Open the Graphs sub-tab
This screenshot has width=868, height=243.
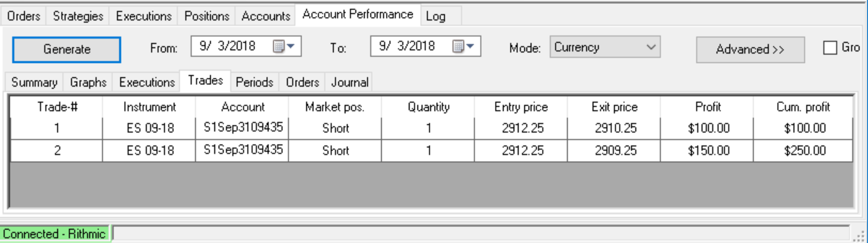tap(88, 82)
